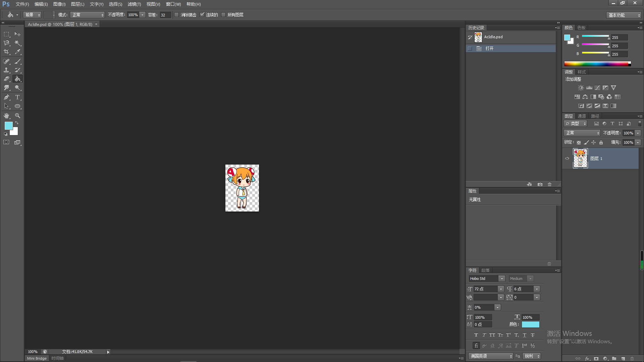This screenshot has width=644, height=362.
Task: Select the Horizontal Type tool
Action: 17,97
